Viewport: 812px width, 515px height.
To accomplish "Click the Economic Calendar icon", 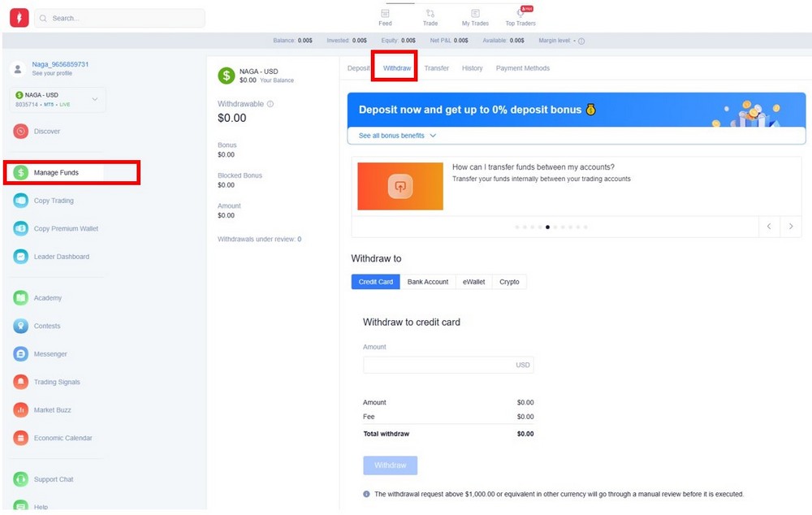I will tap(21, 438).
